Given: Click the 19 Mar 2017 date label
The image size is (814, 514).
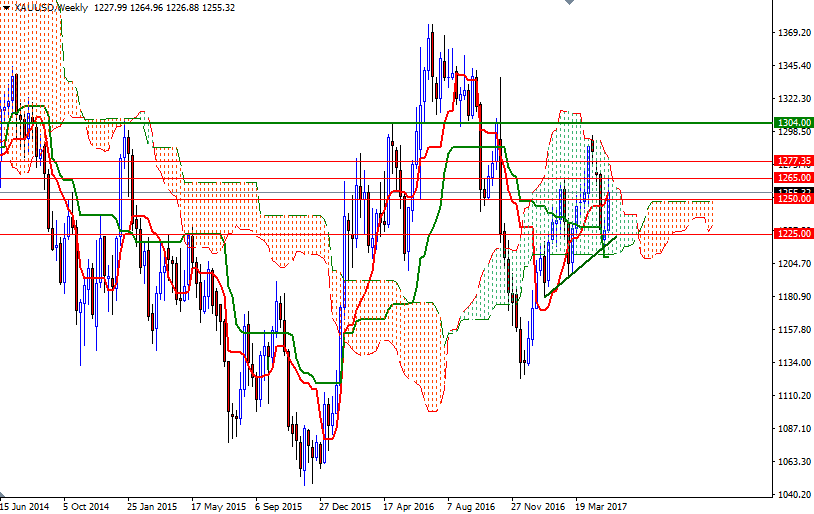Looking at the screenshot, I should pos(601,506).
